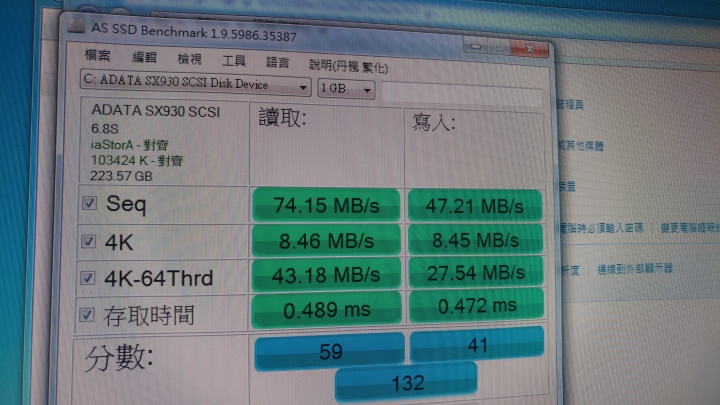
Task: Open the 檔案 menu
Action: click(97, 56)
